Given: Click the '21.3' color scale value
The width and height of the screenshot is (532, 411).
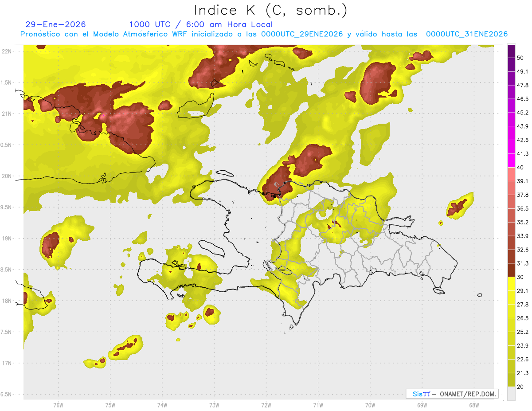Looking at the screenshot, I should click(523, 373).
